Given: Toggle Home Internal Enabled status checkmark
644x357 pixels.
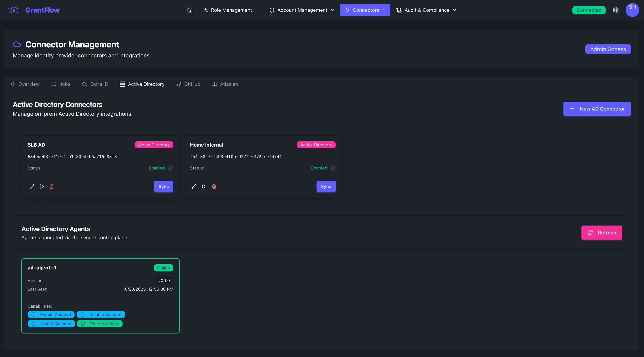Looking at the screenshot, I should pyautogui.click(x=333, y=168).
